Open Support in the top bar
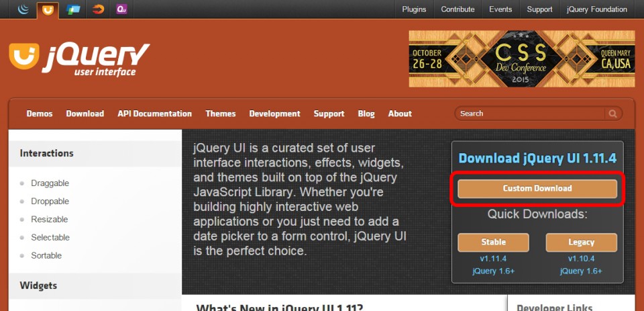The image size is (644, 311). (539, 9)
